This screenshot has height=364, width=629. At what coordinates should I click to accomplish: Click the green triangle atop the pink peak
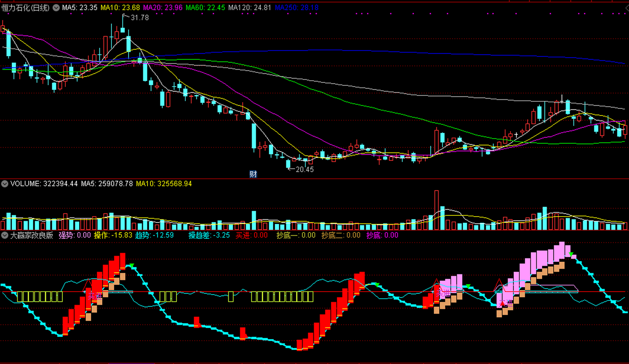point(571,254)
